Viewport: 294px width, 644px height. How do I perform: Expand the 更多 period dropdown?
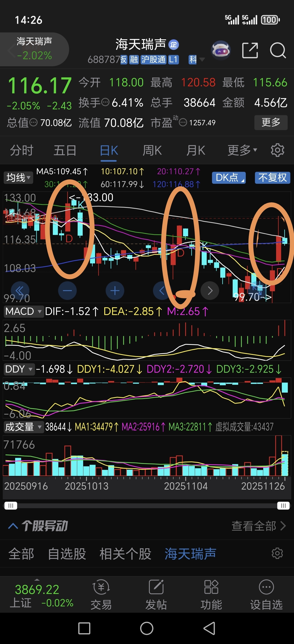242,150
